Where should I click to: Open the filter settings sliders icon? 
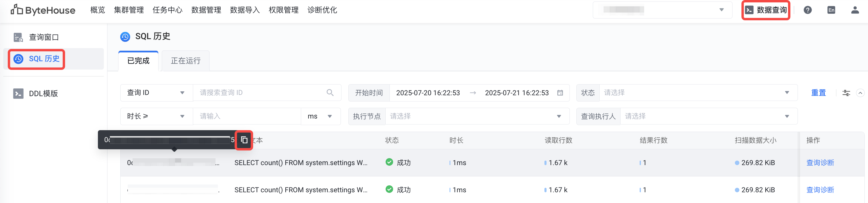click(x=846, y=93)
